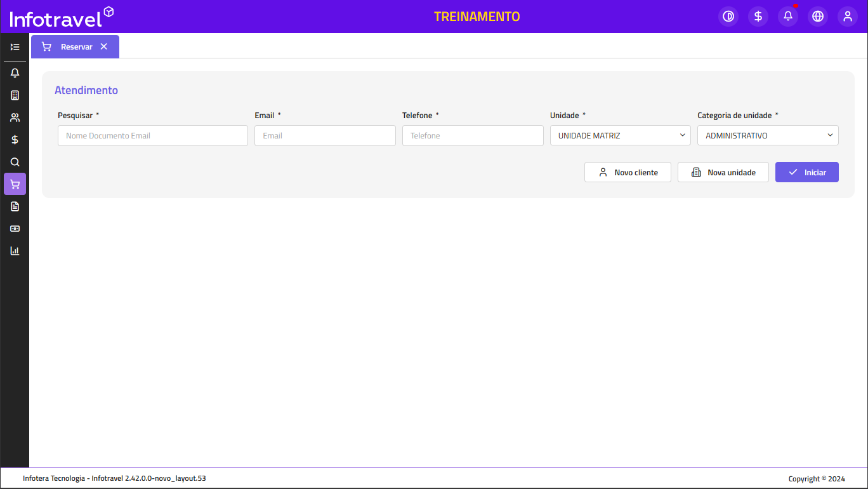The image size is (868, 489).
Task: Select the shopping cart sidebar icon
Action: (x=15, y=184)
